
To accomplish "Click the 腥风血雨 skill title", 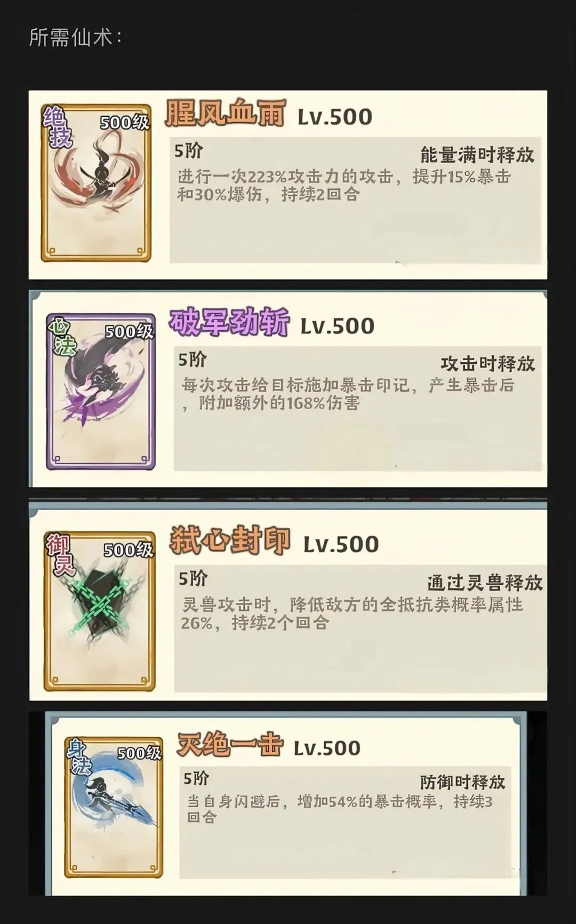I will [x=225, y=114].
